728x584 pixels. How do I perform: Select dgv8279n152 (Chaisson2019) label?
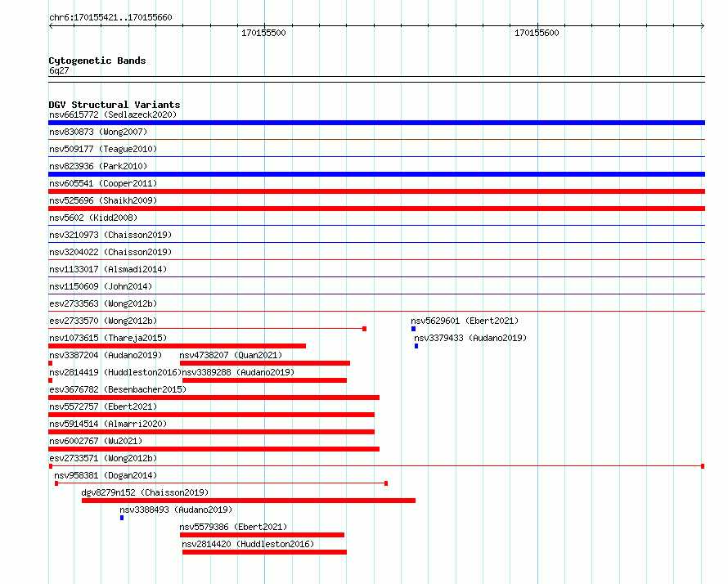[x=145, y=492]
